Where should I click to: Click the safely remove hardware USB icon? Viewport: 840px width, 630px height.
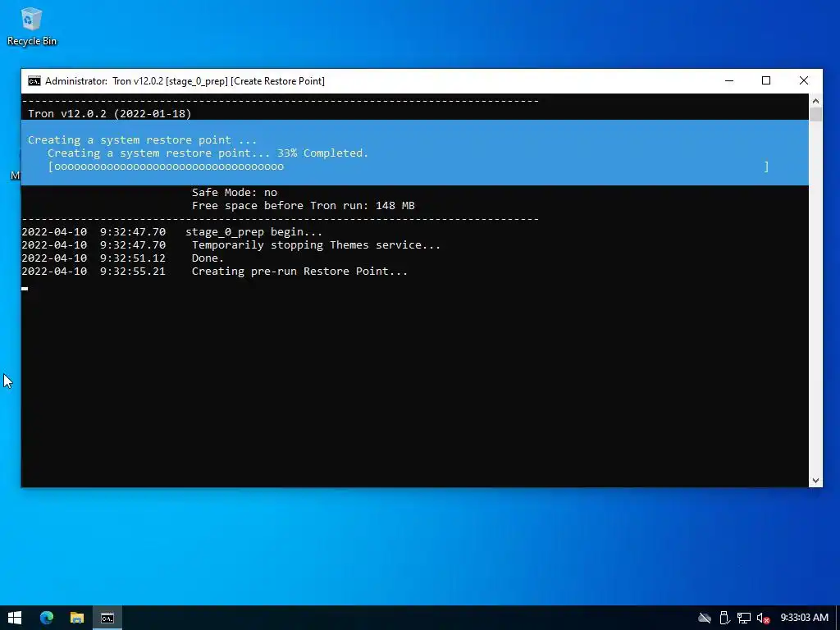click(724, 619)
